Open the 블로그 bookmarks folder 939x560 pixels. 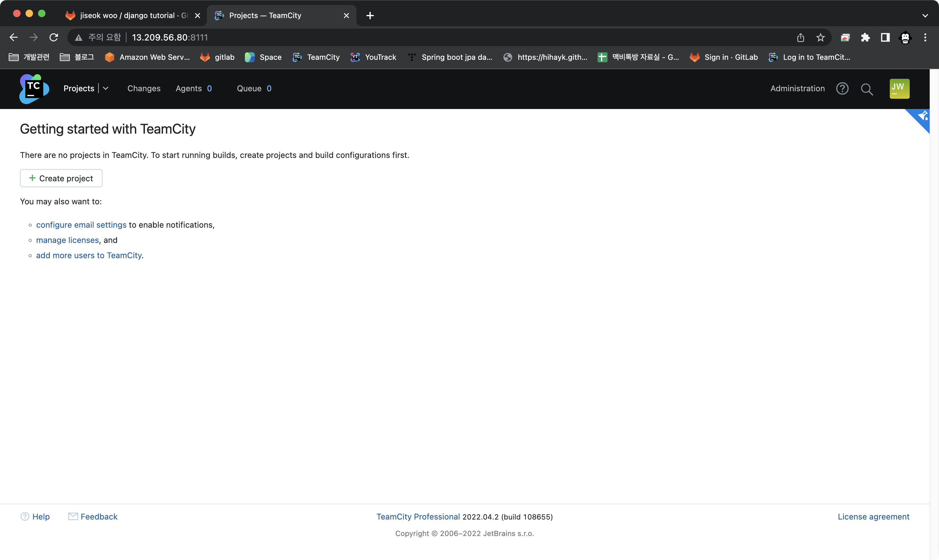point(77,57)
